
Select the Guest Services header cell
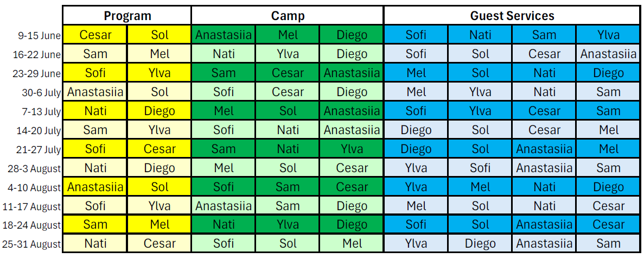coord(512,16)
